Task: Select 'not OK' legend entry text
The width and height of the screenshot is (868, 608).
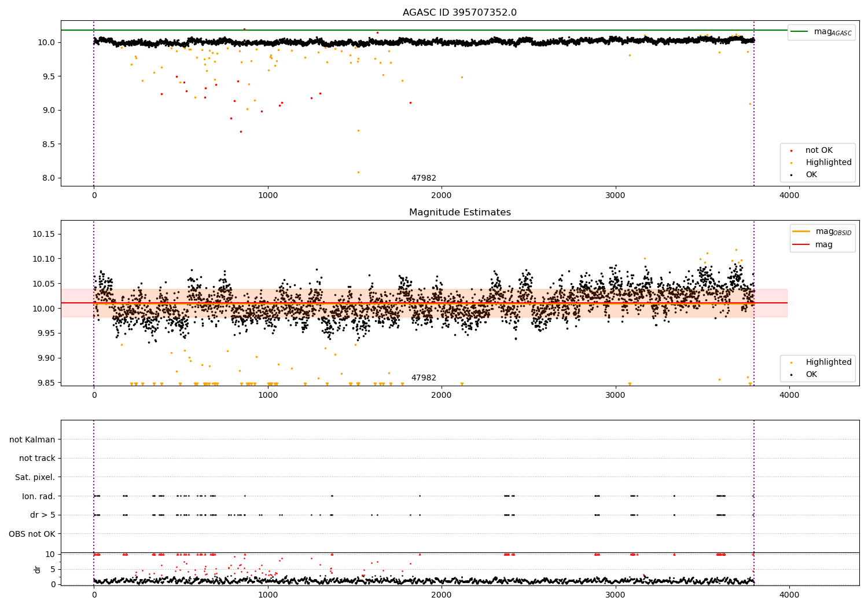Action: coord(819,151)
